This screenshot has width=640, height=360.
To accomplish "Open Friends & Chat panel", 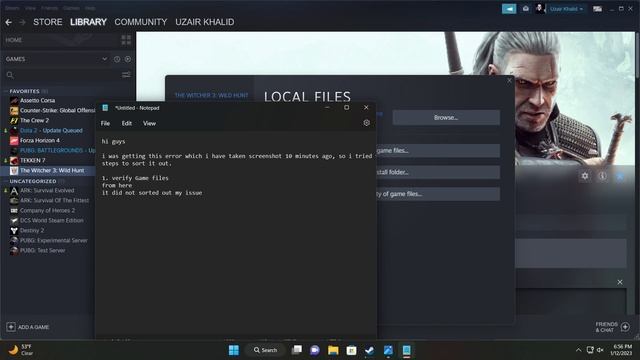I will click(x=613, y=327).
